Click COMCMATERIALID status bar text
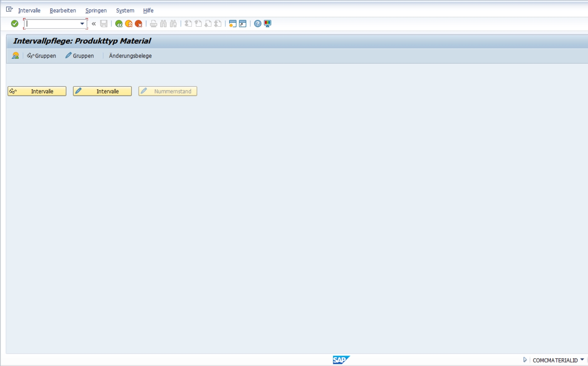This screenshot has height=366, width=588. [555, 360]
